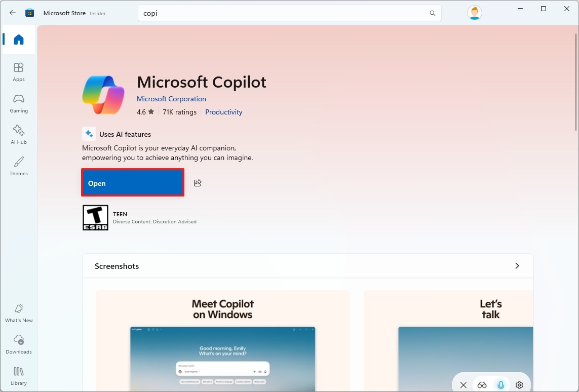The image size is (579, 392).
Task: Share the Microsoft Copilot app
Action: (x=197, y=183)
